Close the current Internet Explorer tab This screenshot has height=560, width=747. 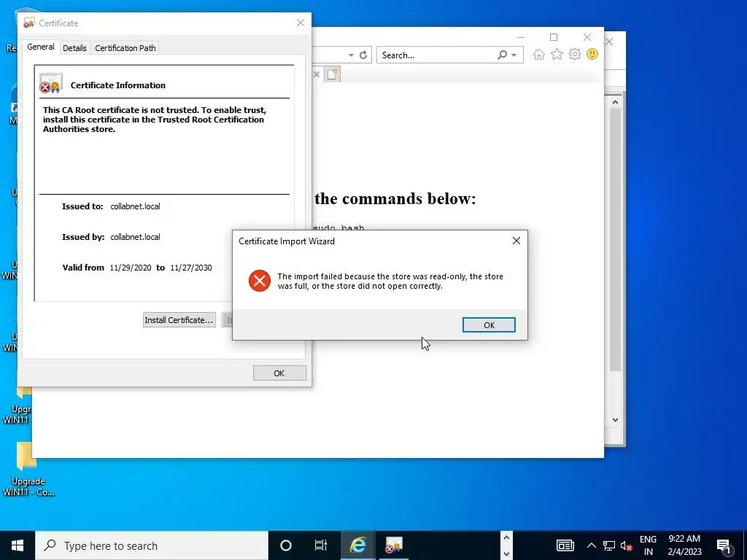[317, 74]
